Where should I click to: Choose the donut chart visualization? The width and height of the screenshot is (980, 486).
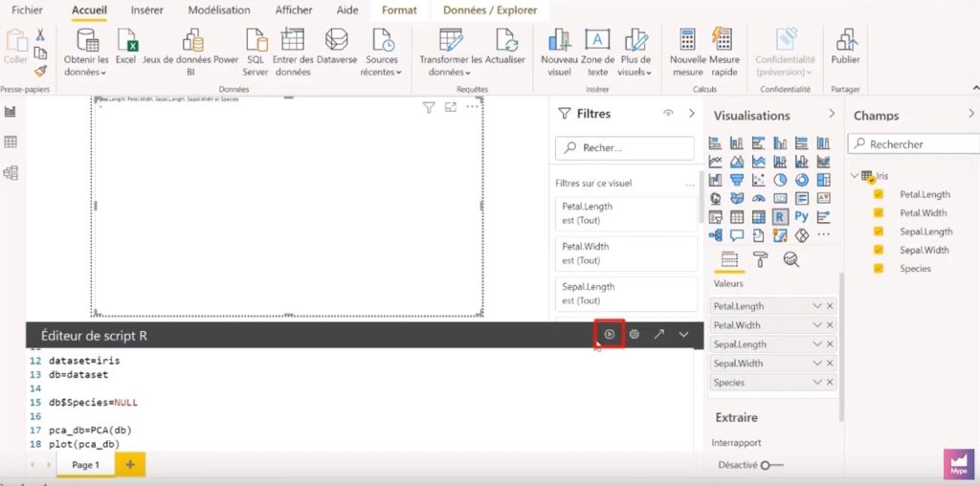pos(801,180)
